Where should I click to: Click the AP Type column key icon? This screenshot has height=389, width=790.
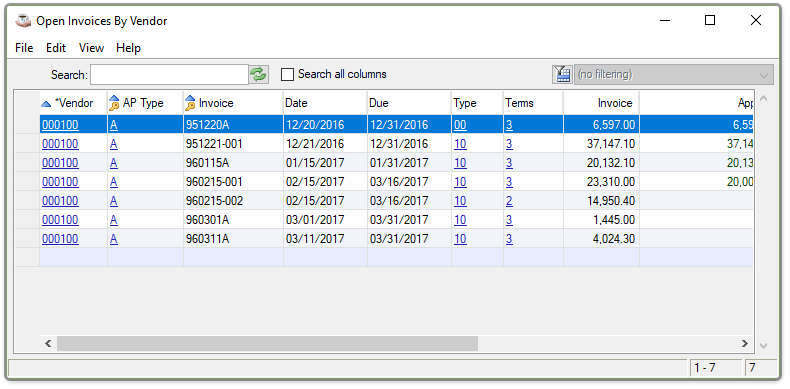[114, 103]
